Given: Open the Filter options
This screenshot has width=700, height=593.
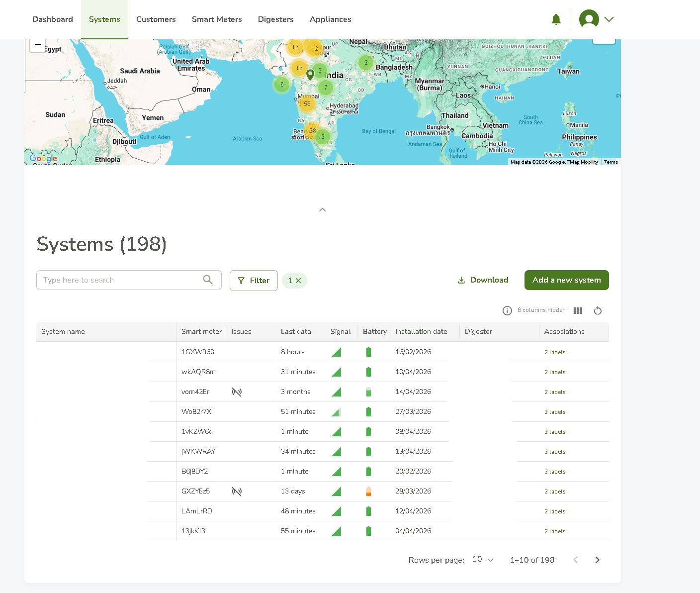Looking at the screenshot, I should tap(254, 281).
